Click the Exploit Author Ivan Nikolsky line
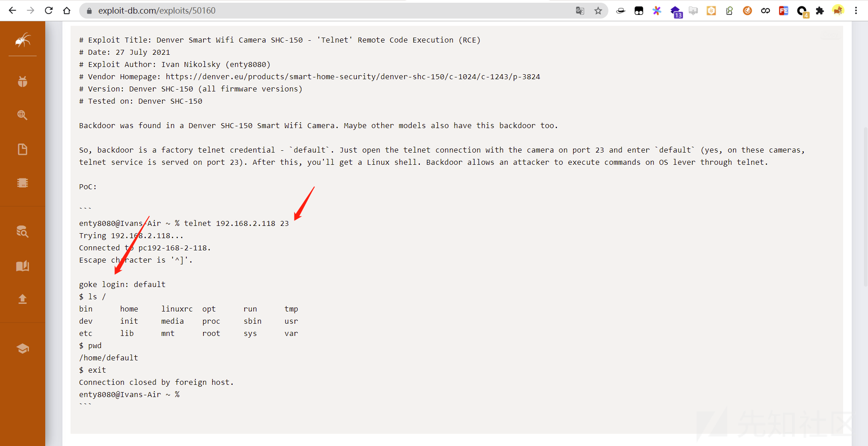This screenshot has width=868, height=446. click(x=175, y=64)
